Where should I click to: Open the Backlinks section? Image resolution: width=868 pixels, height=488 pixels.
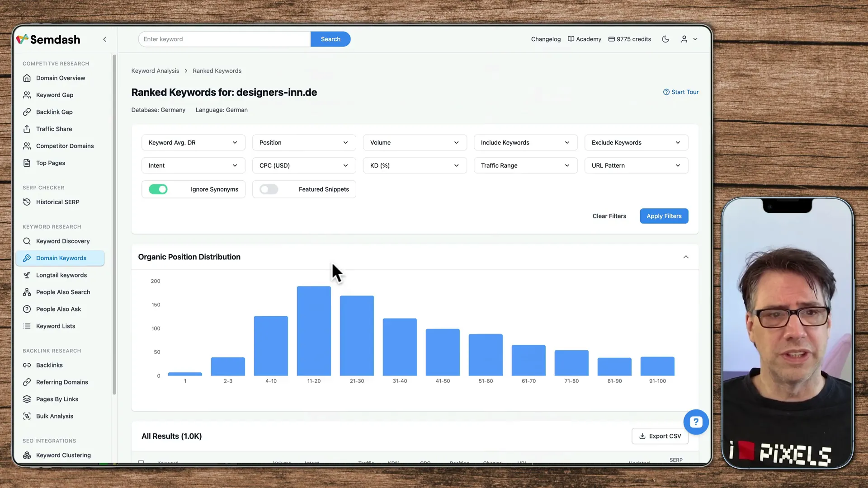pyautogui.click(x=49, y=365)
